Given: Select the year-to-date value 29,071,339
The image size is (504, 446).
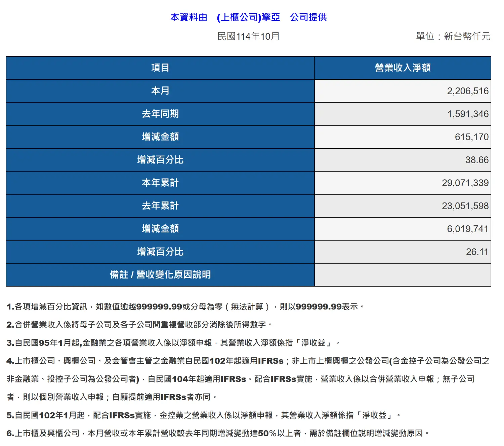Looking at the screenshot, I should (x=465, y=183).
